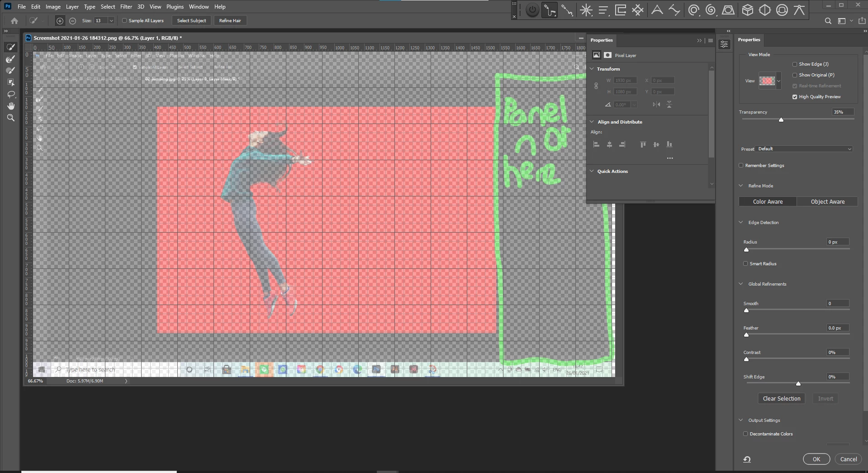Check Remember Settings

(741, 166)
